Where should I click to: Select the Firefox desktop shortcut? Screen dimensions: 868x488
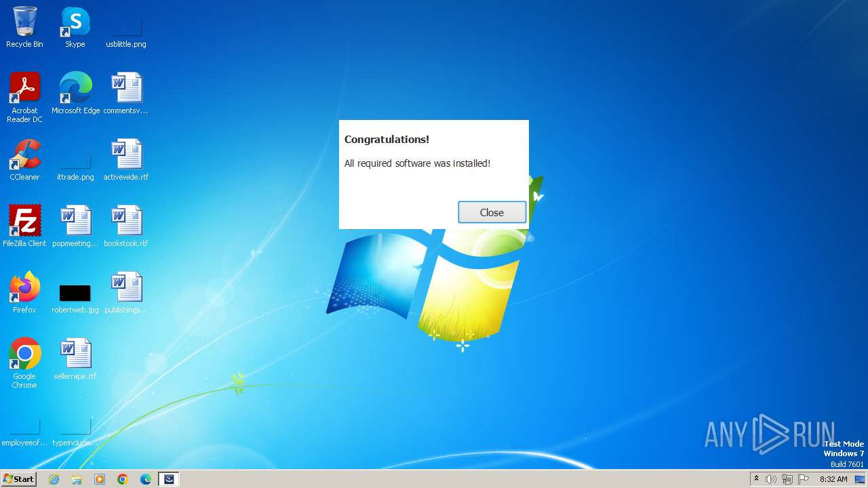point(24,293)
